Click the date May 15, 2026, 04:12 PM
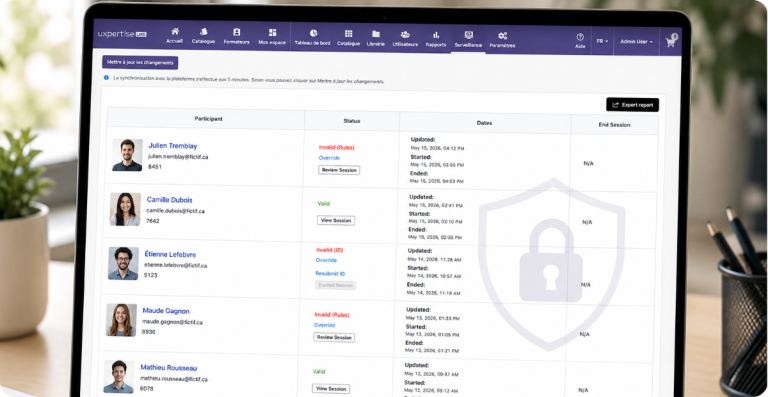This screenshot has height=397, width=768. tap(437, 148)
